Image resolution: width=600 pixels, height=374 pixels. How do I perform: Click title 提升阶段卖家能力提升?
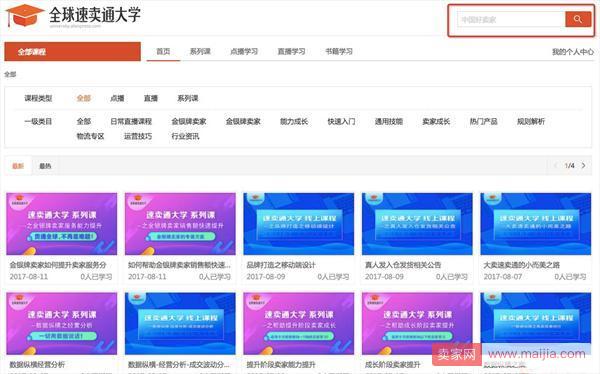click(281, 364)
